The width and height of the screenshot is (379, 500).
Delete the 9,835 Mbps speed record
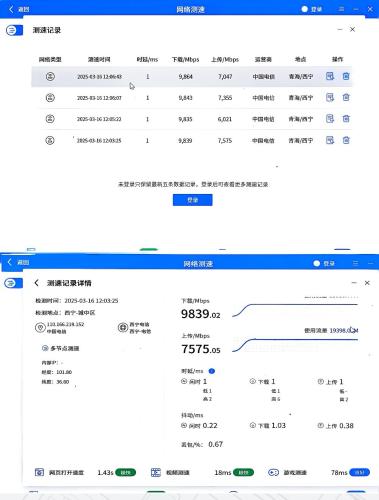(x=346, y=119)
